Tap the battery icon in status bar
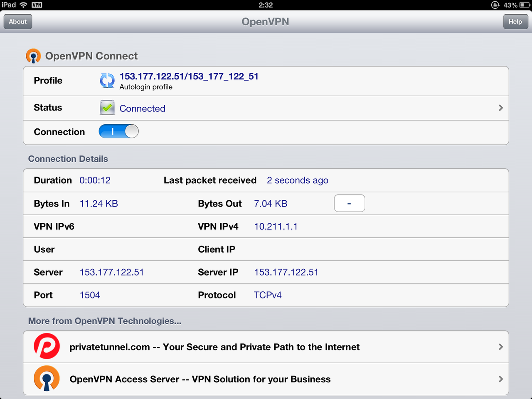The height and width of the screenshot is (399, 532). pos(525,5)
